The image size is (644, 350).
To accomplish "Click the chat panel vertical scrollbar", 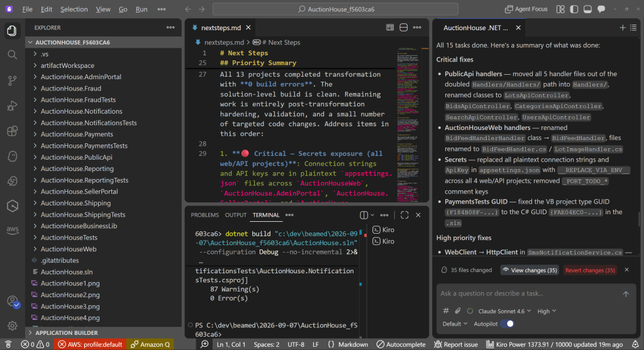I will tap(639, 219).
